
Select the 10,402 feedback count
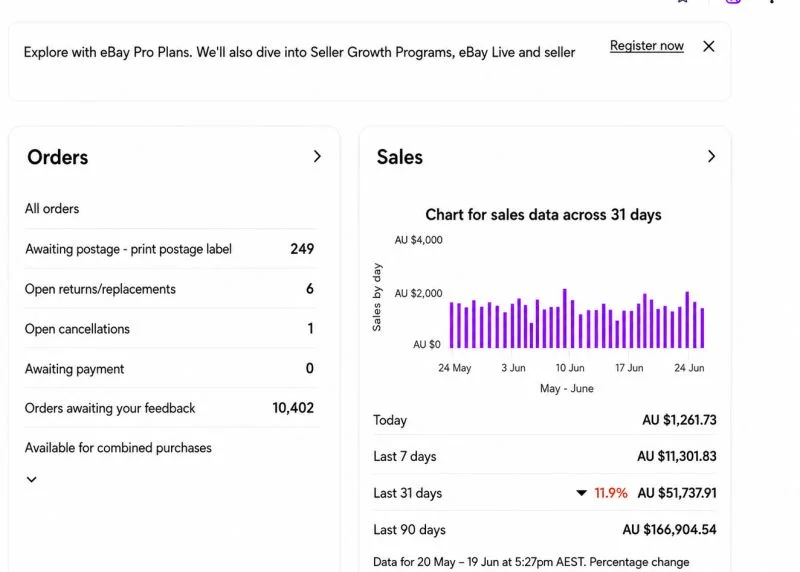point(293,408)
